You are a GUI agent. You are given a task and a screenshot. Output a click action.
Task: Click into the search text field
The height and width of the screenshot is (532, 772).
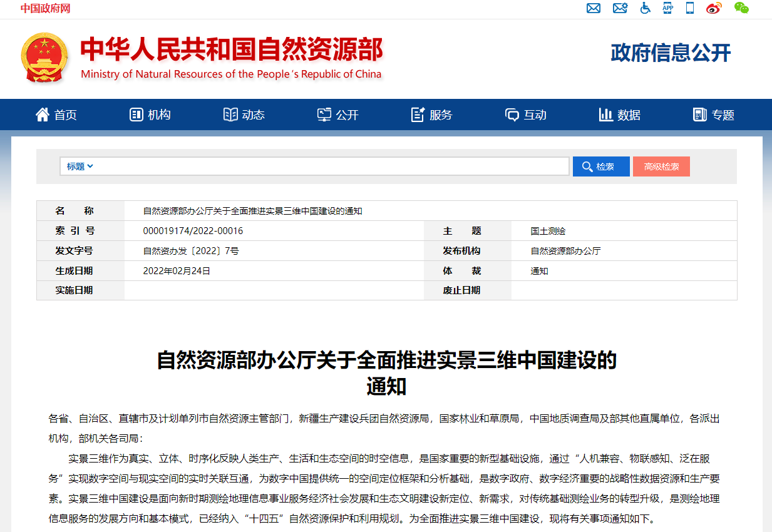click(x=332, y=166)
